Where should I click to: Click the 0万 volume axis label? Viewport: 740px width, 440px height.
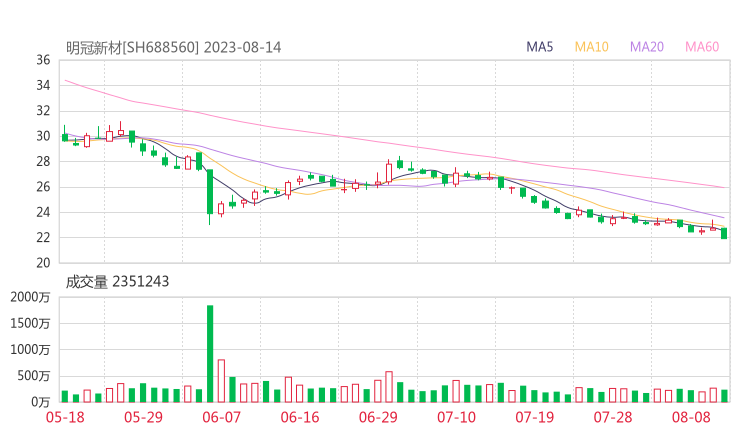pyautogui.click(x=41, y=402)
